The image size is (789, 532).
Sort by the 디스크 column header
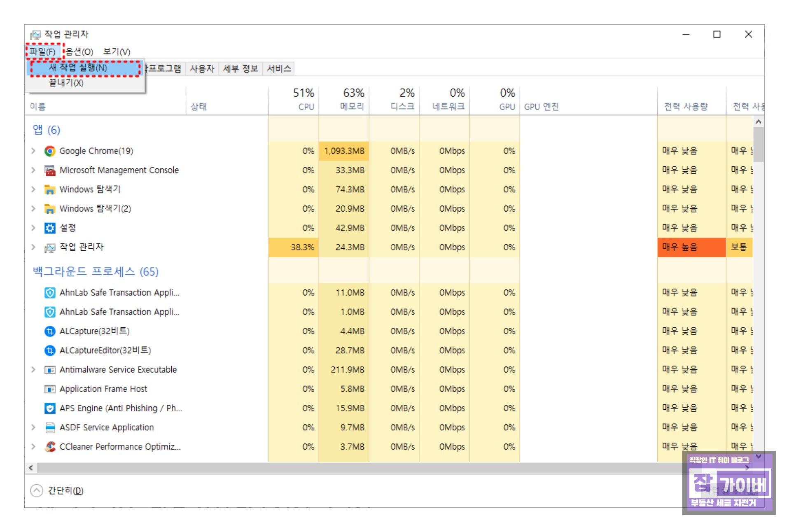coord(394,100)
